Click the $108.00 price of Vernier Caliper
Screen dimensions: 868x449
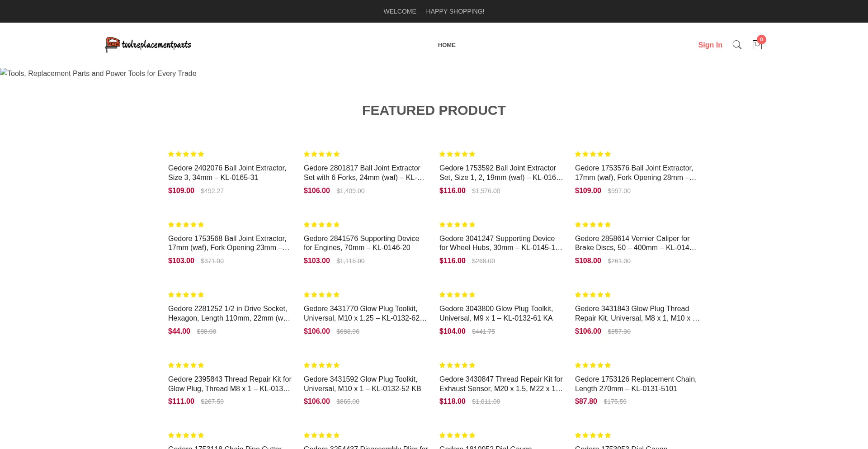click(x=588, y=261)
